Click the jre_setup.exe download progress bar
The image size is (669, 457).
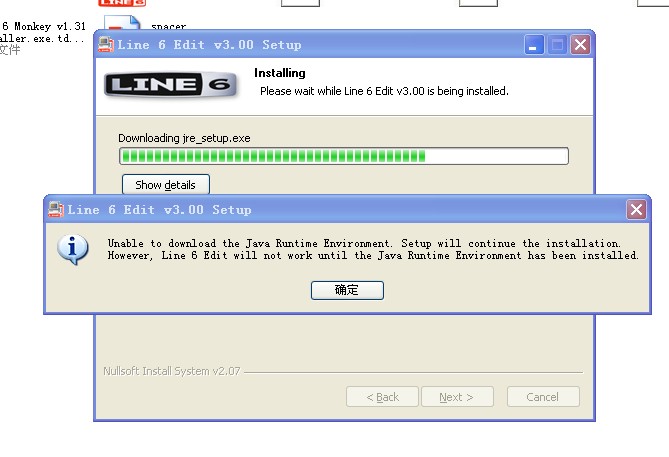point(343,156)
